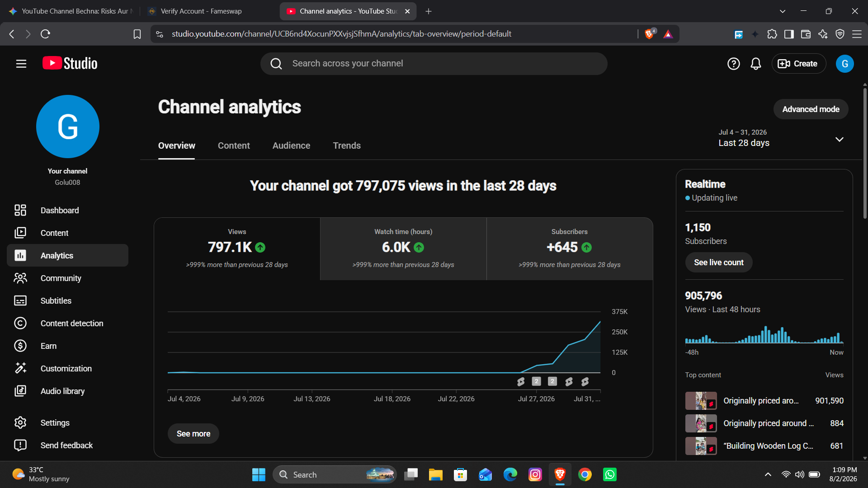Viewport: 868px width, 488px height.
Task: Select Analytics in the sidebar
Action: 68,255
